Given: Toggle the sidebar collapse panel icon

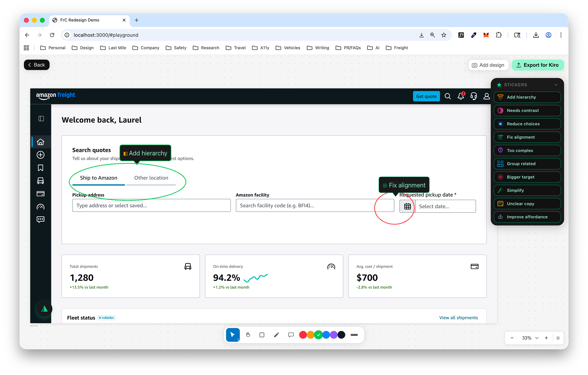Looking at the screenshot, I should (41, 119).
